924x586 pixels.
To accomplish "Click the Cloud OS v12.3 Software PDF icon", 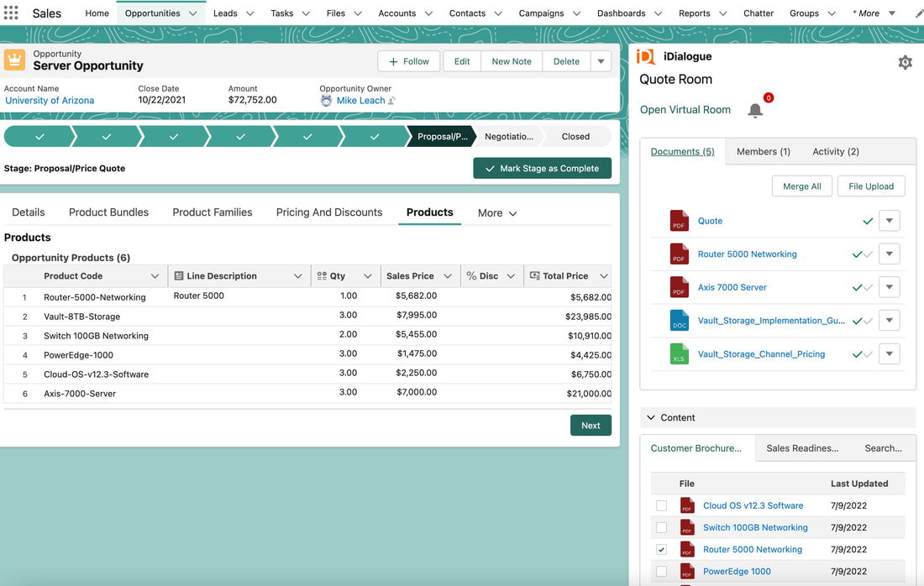I will [x=687, y=506].
